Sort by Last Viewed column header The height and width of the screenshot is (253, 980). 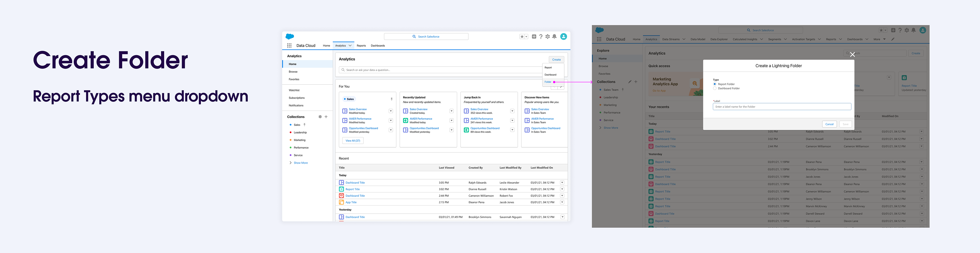[x=446, y=168]
